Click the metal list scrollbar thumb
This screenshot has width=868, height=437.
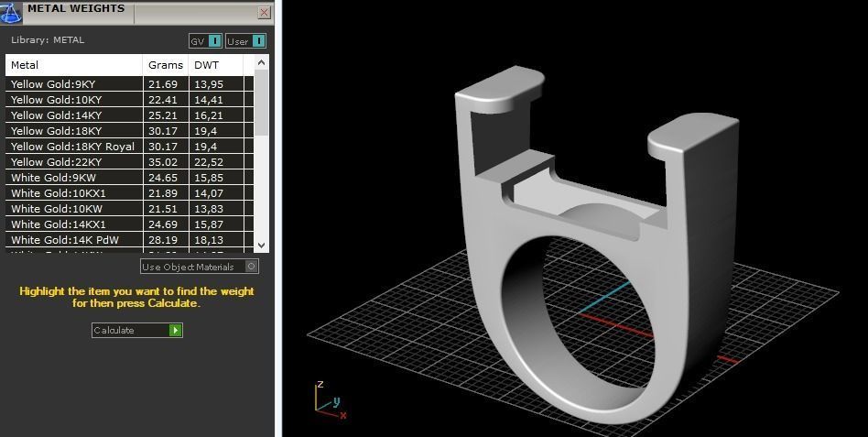262,103
